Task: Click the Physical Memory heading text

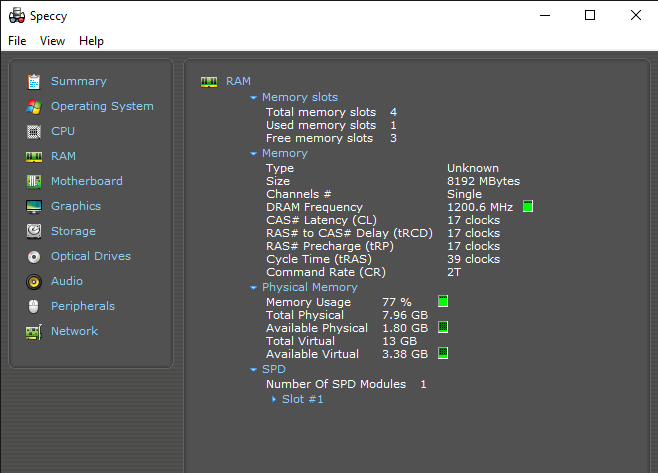Action: click(x=310, y=287)
